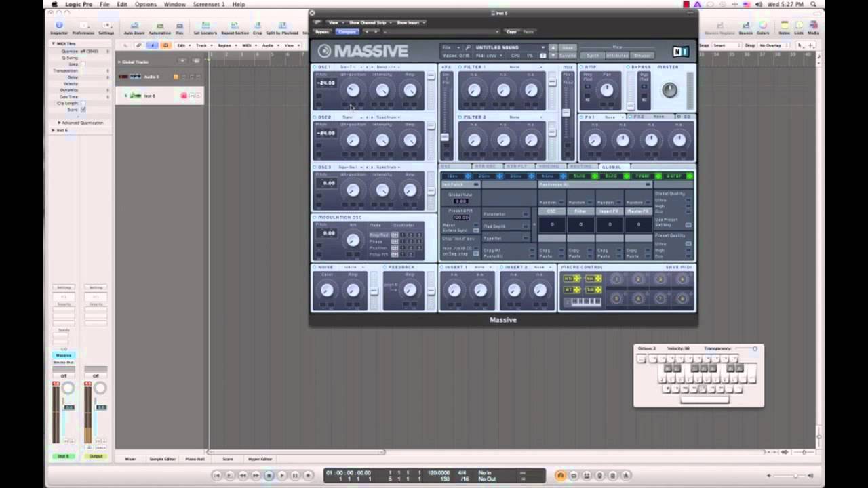Click macro knob 1 in Macro Control
Image resolution: width=868 pixels, height=488 pixels.
[x=616, y=279]
